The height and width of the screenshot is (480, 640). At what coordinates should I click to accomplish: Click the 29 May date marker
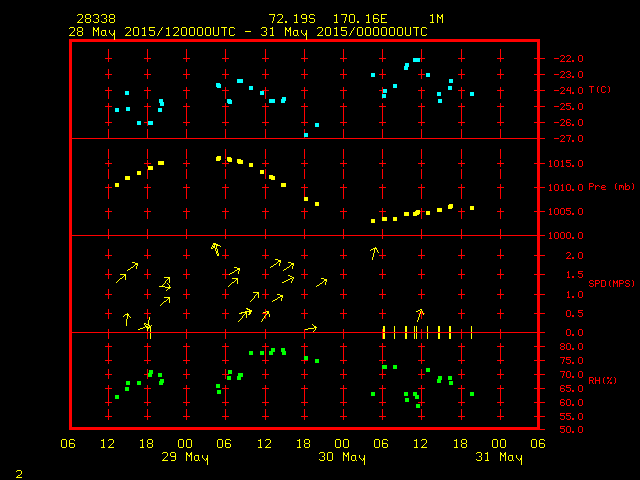185,457
